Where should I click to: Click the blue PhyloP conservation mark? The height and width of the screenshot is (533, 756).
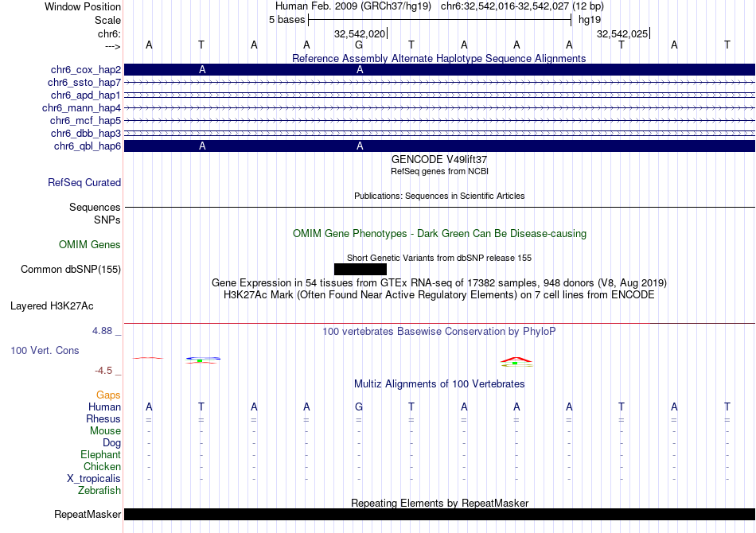pyautogui.click(x=203, y=359)
